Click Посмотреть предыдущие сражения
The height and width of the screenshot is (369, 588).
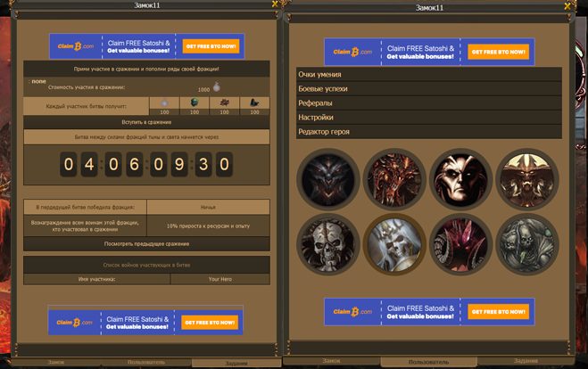click(146, 242)
